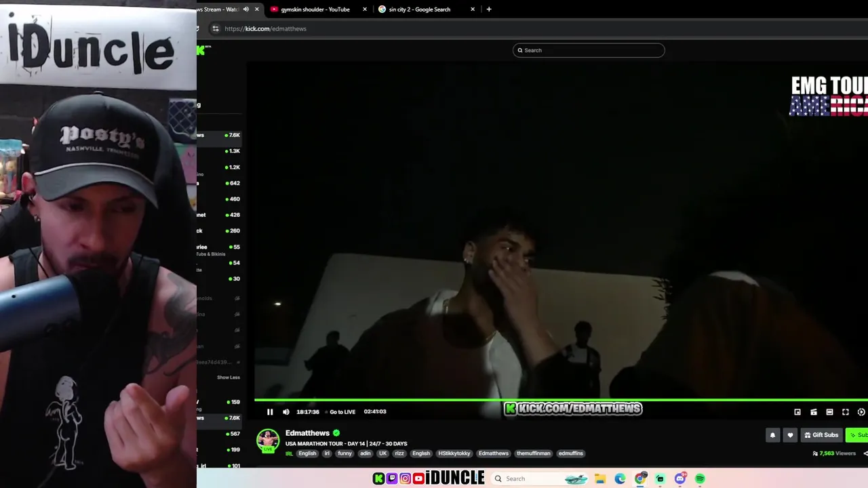Open sidebar channel with 30 viewers

(219, 279)
